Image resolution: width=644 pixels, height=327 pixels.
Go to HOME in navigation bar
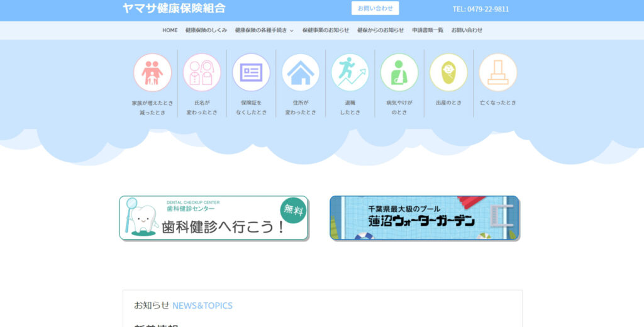tap(170, 30)
